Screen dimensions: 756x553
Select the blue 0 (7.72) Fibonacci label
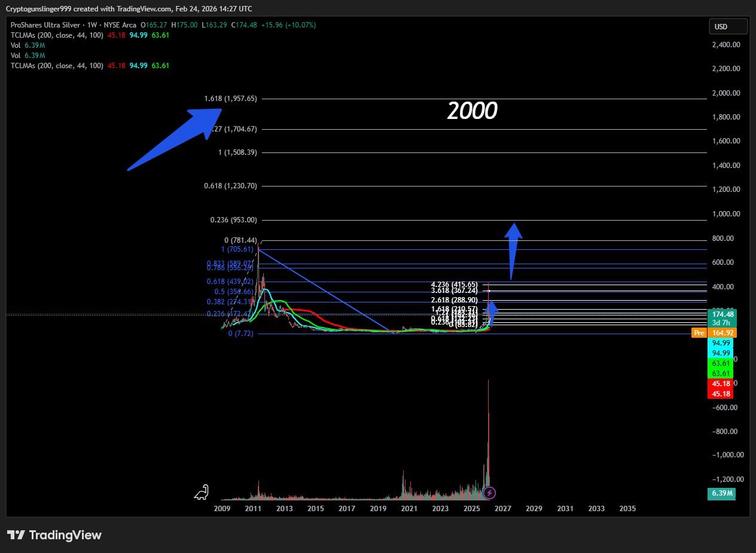[241, 334]
